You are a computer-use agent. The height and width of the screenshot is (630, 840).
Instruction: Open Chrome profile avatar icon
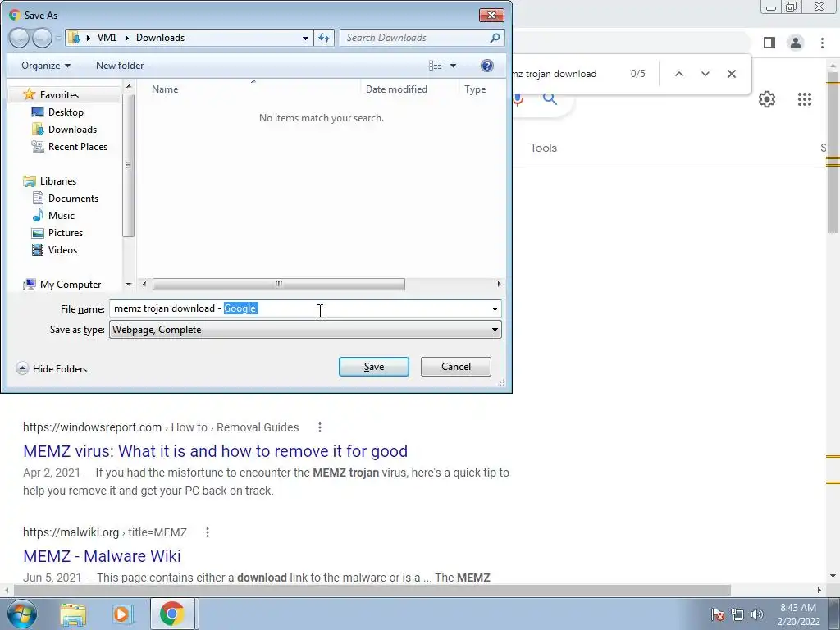coord(796,43)
